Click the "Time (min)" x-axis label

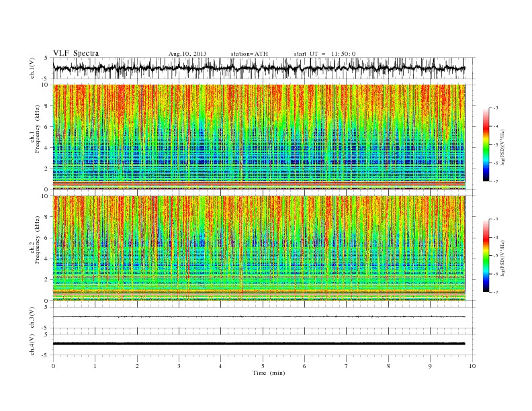point(269,373)
